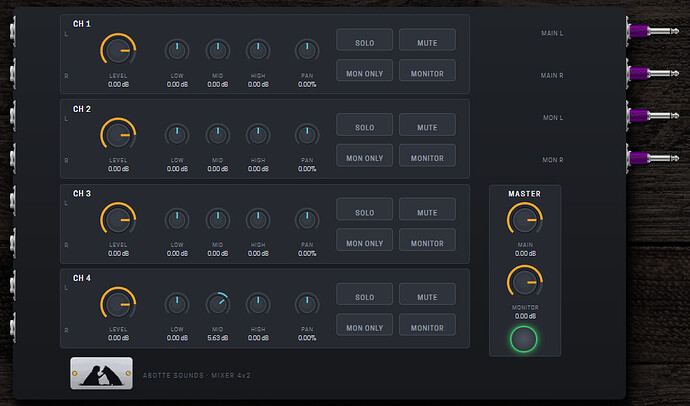Image resolution: width=690 pixels, height=406 pixels.
Task: Click the CH 4 LOW value 0.00 dB
Action: (177, 338)
